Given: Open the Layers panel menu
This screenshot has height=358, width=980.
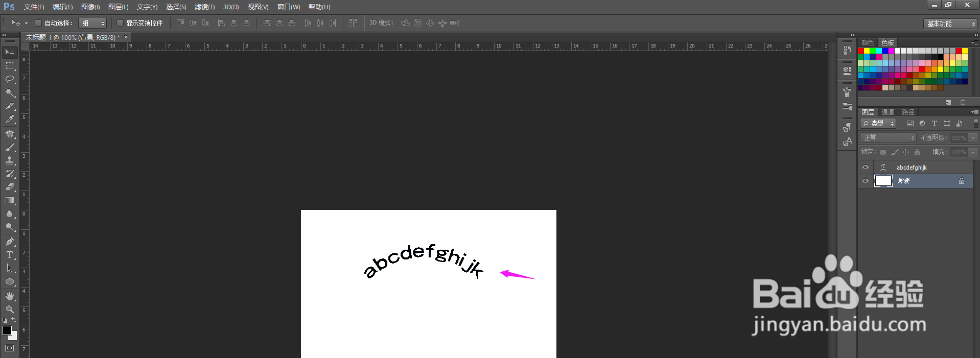Looking at the screenshot, I should tap(974, 112).
